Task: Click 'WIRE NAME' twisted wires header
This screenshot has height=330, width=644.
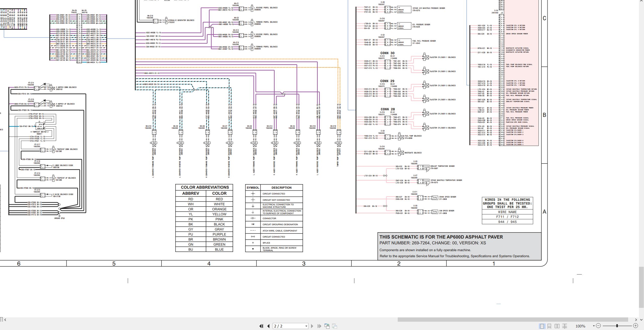Action: tap(507, 212)
